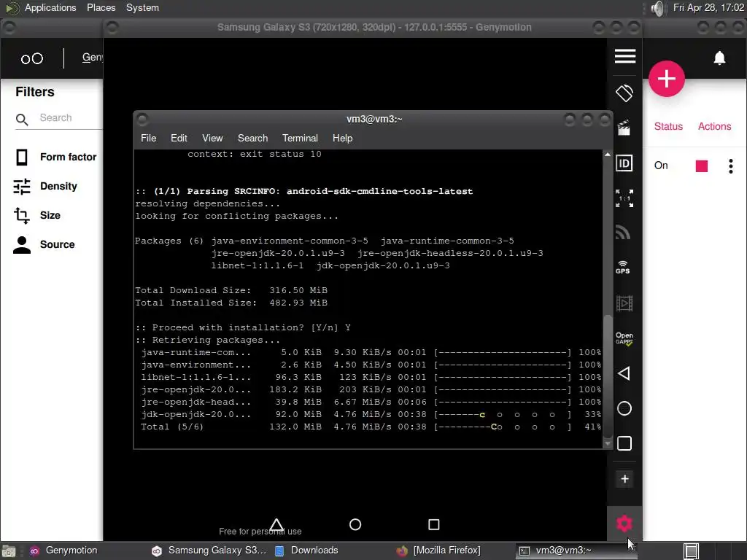Open the clock showing Fri Apr 28

[x=708, y=7]
